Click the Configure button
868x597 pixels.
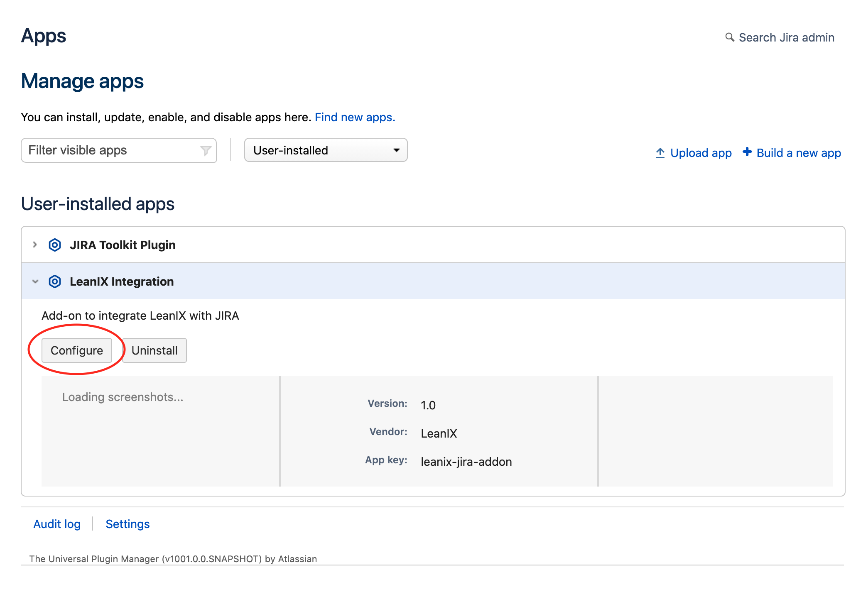[77, 350]
